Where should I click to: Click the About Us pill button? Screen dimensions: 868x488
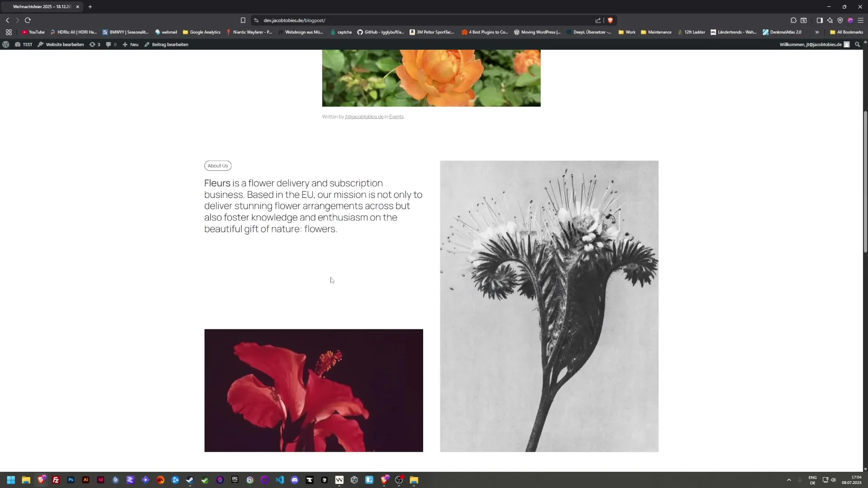pos(217,166)
